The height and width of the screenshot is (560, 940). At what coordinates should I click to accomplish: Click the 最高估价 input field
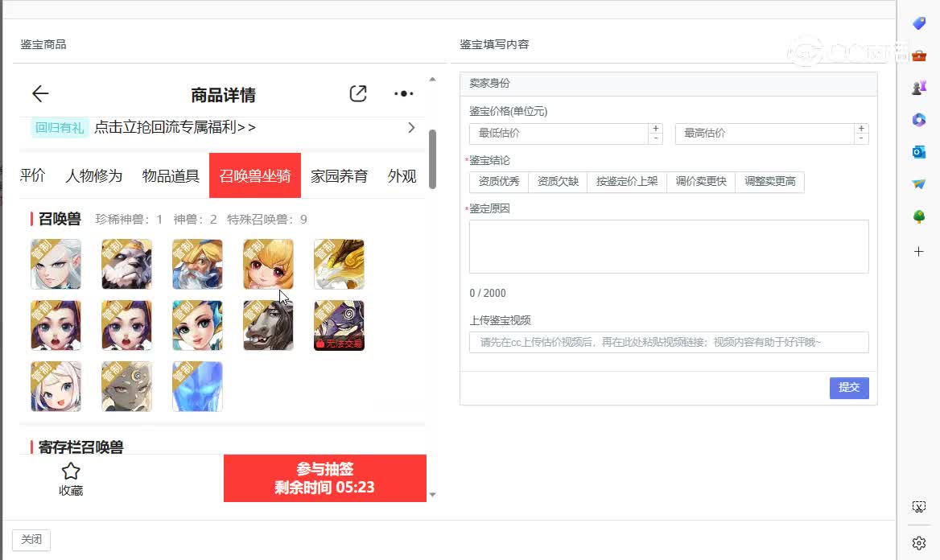point(765,134)
